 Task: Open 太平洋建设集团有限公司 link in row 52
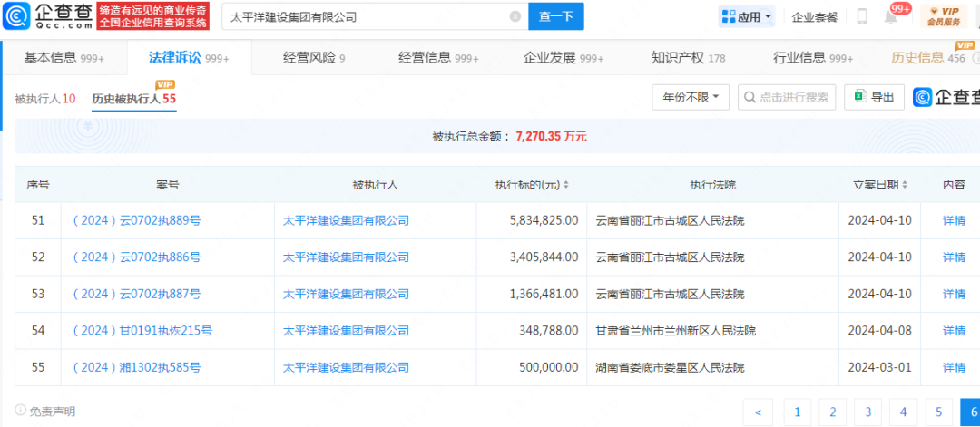point(347,257)
